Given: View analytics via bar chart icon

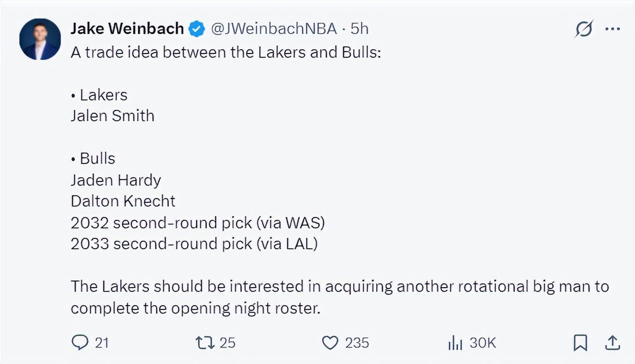Looking at the screenshot, I should 455,343.
